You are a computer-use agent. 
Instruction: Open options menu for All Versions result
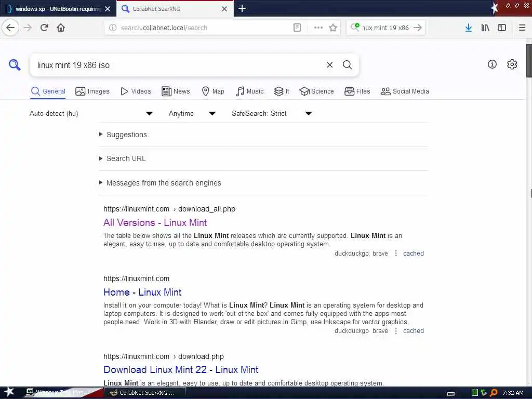(x=395, y=253)
